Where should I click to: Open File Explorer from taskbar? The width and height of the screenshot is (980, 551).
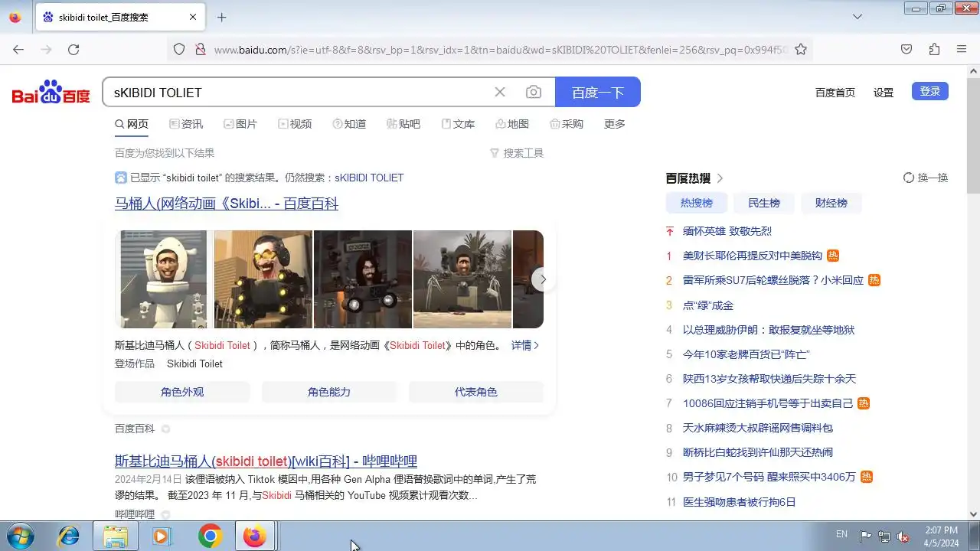(116, 536)
